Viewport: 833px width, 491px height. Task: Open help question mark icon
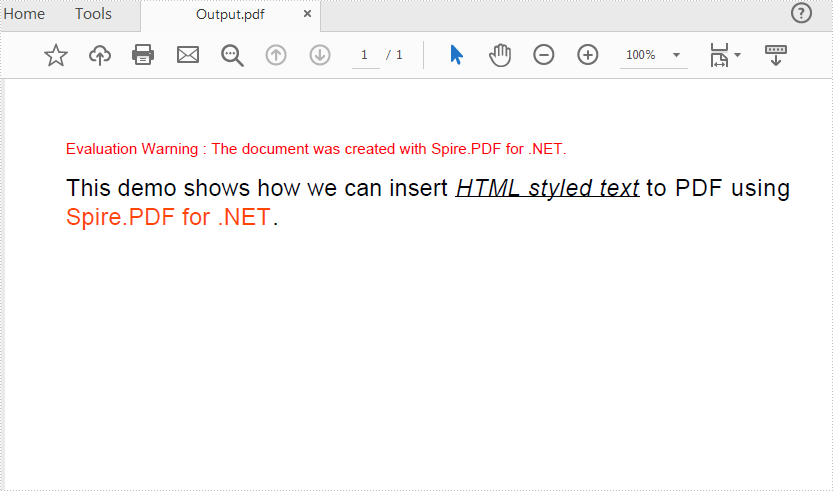(801, 13)
